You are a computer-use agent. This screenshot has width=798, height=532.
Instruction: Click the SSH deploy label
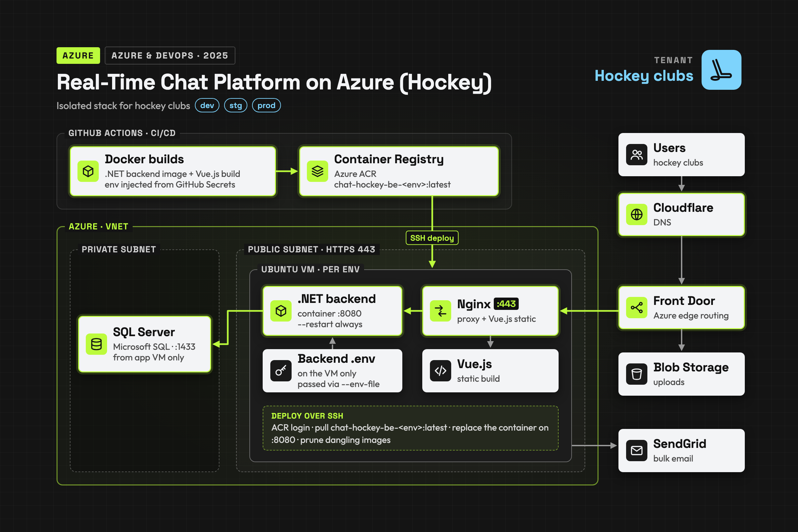(x=432, y=238)
